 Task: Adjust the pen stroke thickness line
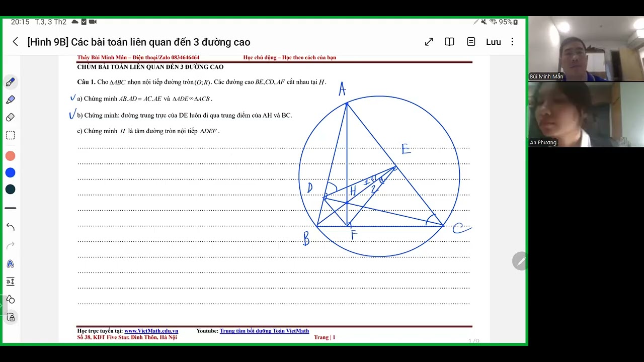pos(10,208)
